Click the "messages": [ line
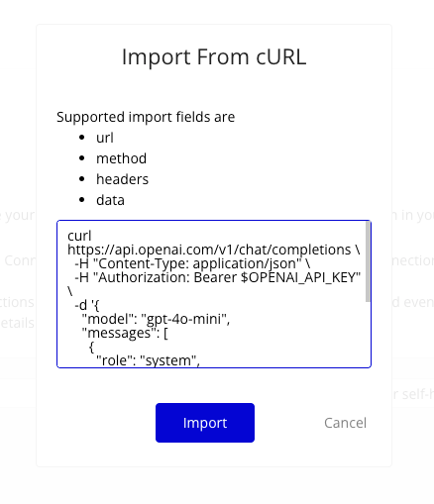Viewport: 434px width, 504px height. coord(125,333)
